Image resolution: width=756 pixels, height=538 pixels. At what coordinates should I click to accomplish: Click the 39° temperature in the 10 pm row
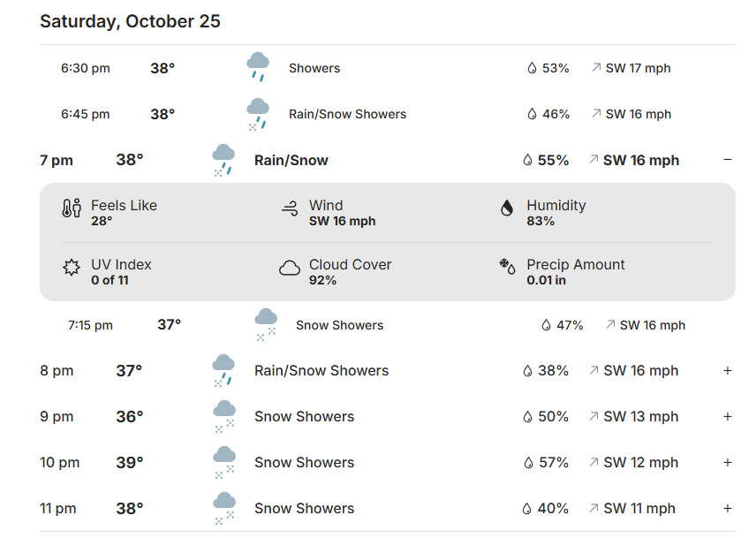[x=130, y=463]
